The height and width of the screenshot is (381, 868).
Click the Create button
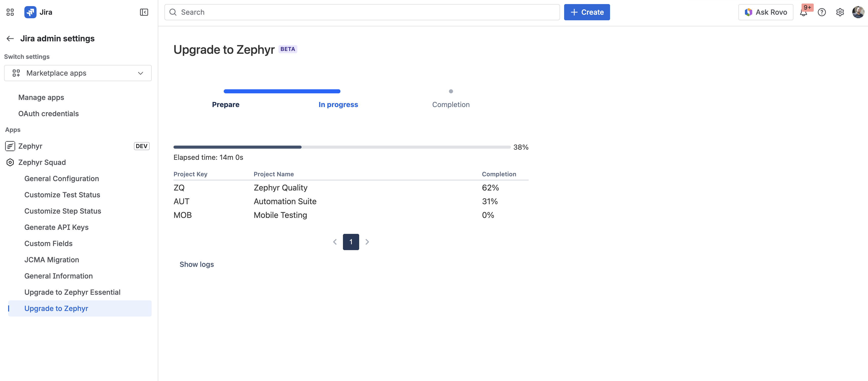[x=587, y=12]
